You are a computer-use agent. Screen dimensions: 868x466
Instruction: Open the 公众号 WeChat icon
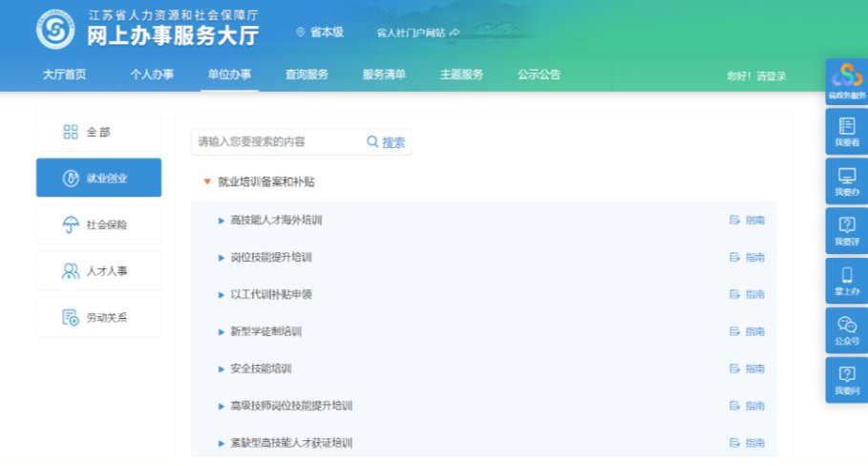(846, 329)
